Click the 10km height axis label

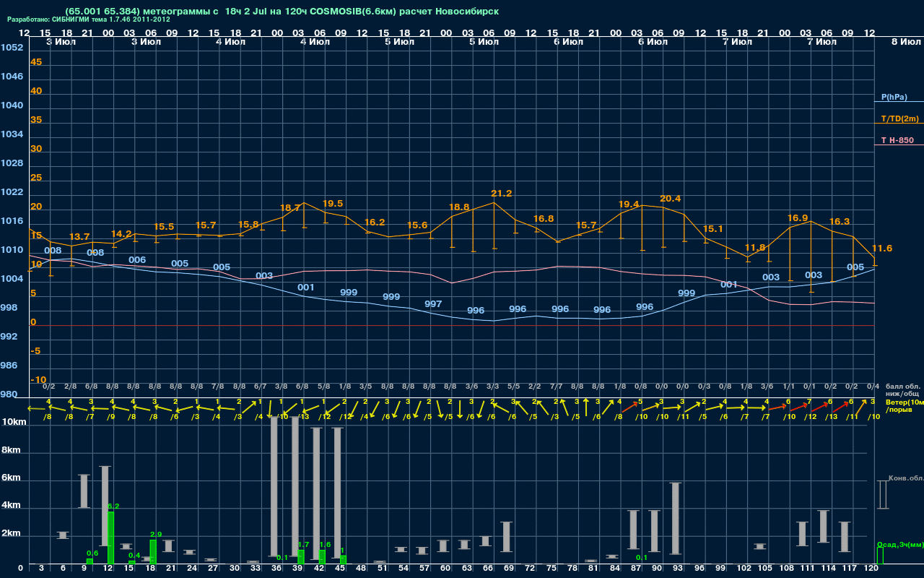tap(14, 423)
